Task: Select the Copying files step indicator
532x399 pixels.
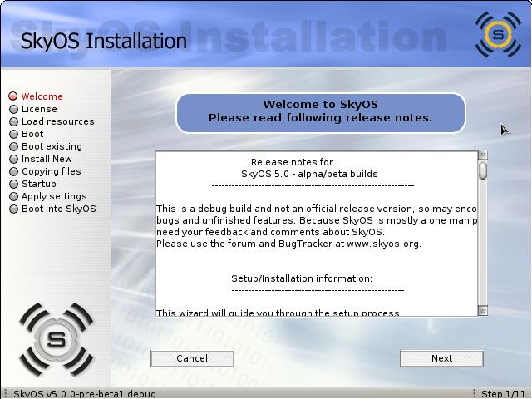Action: 13,171
